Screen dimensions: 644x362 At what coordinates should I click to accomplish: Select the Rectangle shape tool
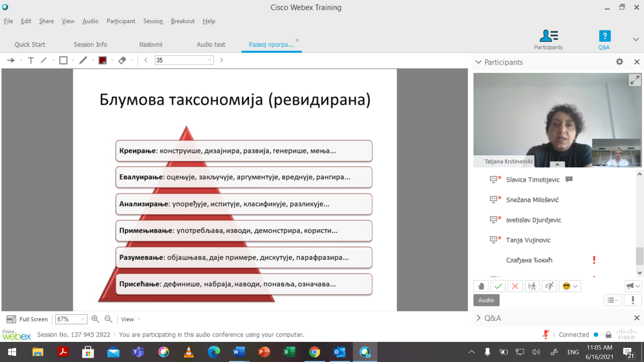point(63,60)
